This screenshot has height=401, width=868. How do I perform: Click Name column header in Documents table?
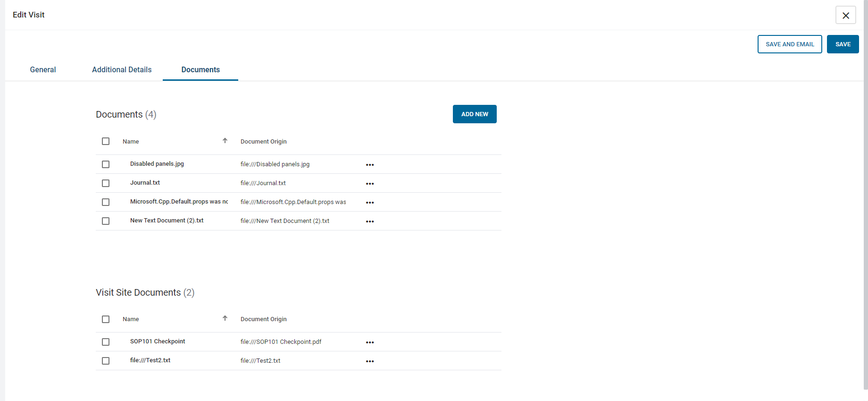131,141
